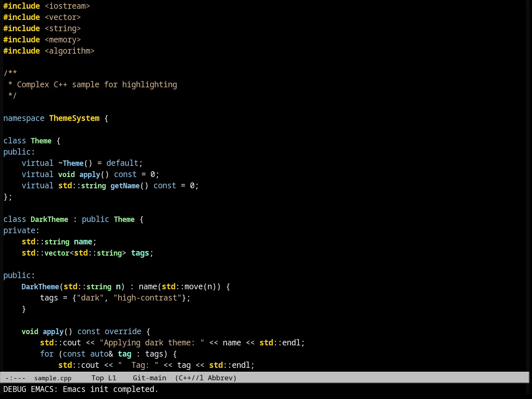Place cursor on '#include <algorithm>' line
532x399 pixels.
(49, 51)
